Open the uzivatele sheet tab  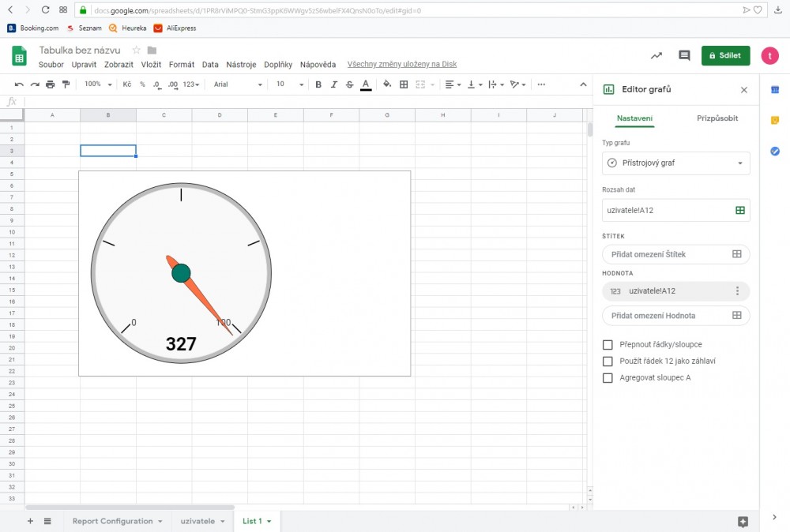tap(197, 521)
